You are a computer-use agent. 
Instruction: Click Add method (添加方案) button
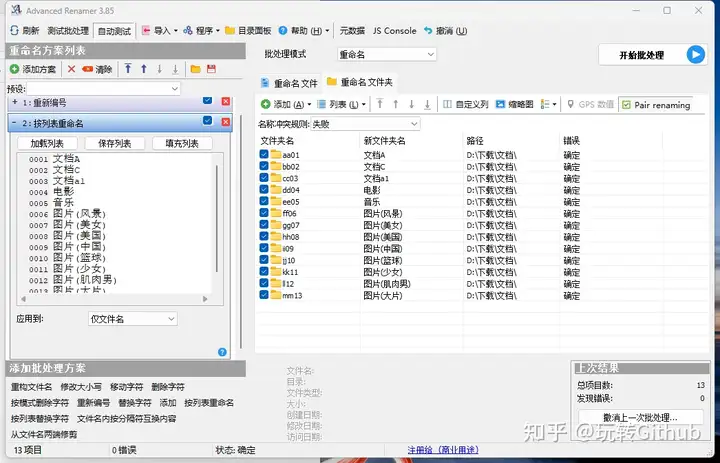coord(33,69)
